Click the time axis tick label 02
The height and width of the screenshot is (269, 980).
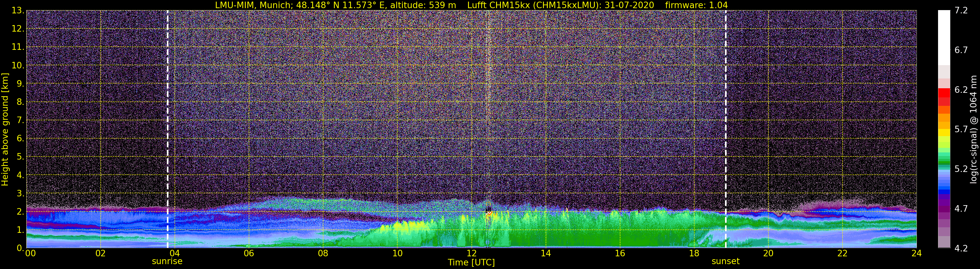[101, 253]
